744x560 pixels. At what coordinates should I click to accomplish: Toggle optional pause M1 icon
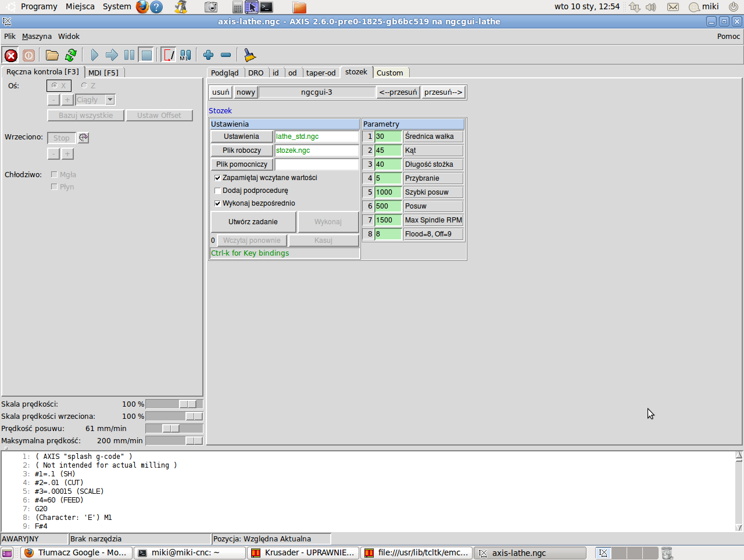(x=185, y=55)
